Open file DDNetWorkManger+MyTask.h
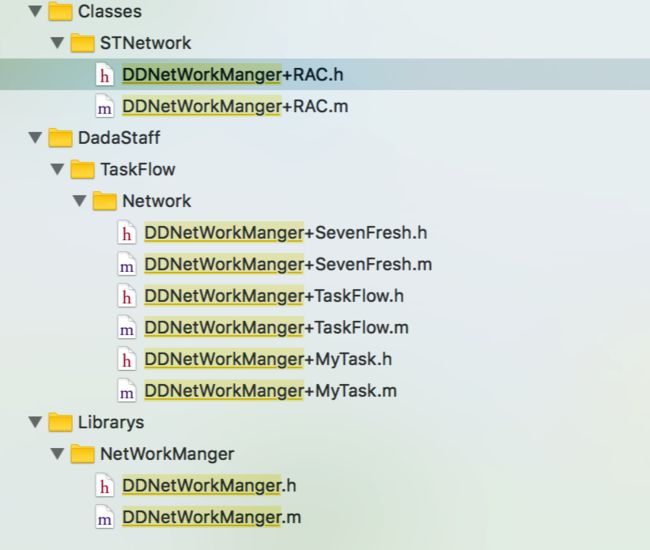 (268, 359)
